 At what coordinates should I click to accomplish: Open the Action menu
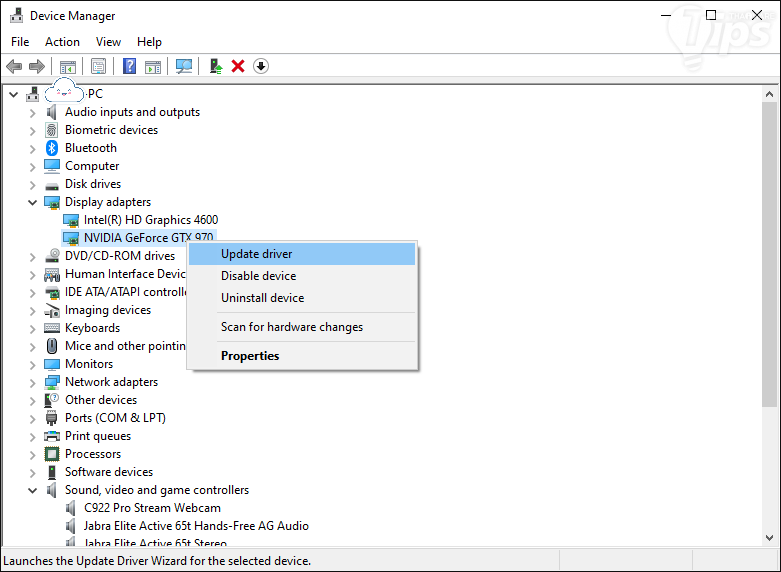pyautogui.click(x=62, y=42)
